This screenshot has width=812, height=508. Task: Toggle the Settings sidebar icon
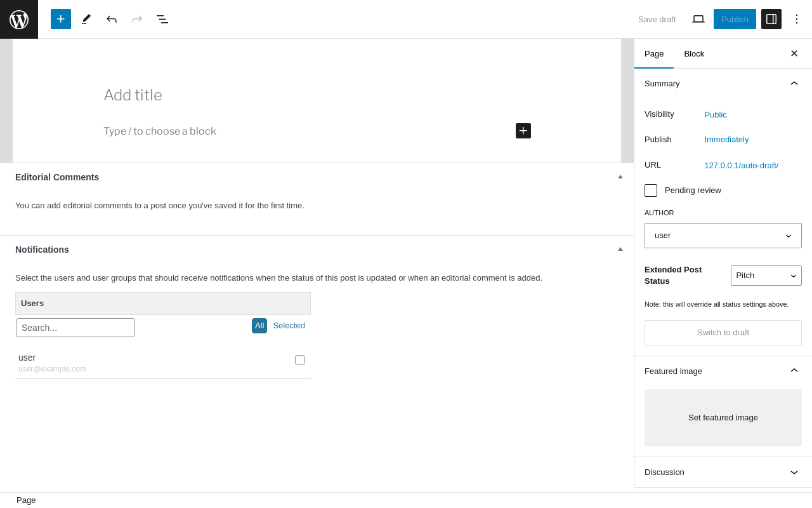[x=771, y=19]
